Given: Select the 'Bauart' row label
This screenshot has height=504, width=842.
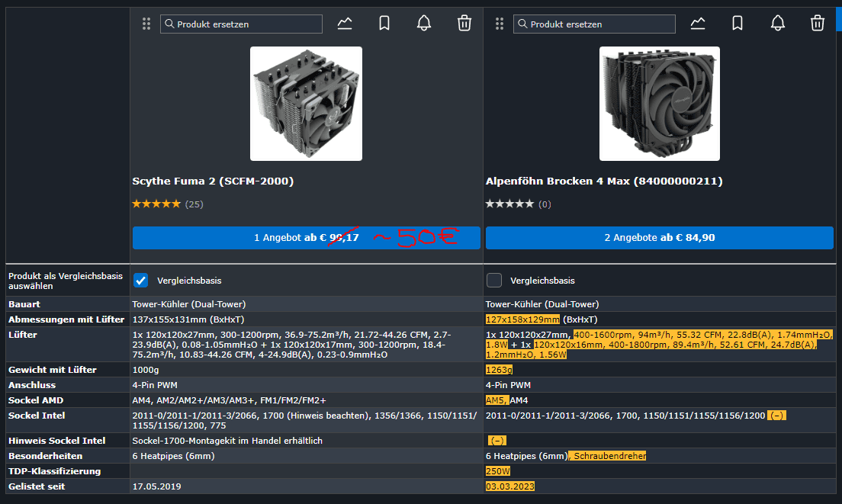Looking at the screenshot, I should pyautogui.click(x=24, y=304).
